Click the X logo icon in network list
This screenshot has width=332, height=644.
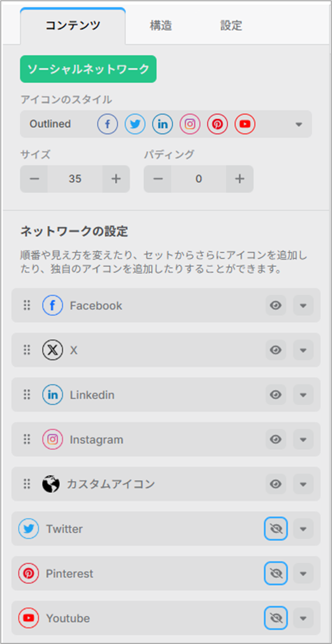[52, 350]
